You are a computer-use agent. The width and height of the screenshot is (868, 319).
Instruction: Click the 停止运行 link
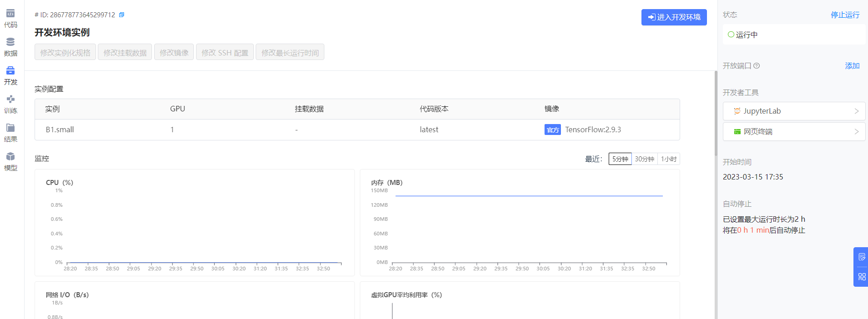point(845,15)
